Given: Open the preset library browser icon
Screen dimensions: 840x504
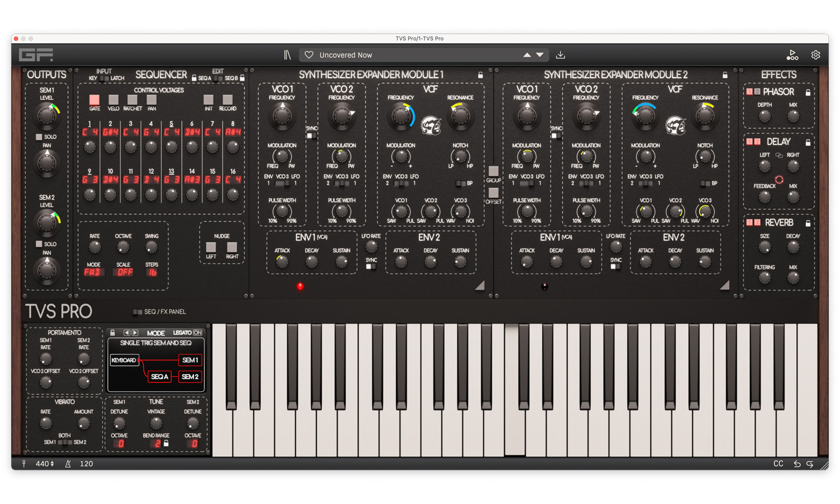Looking at the screenshot, I should (287, 55).
